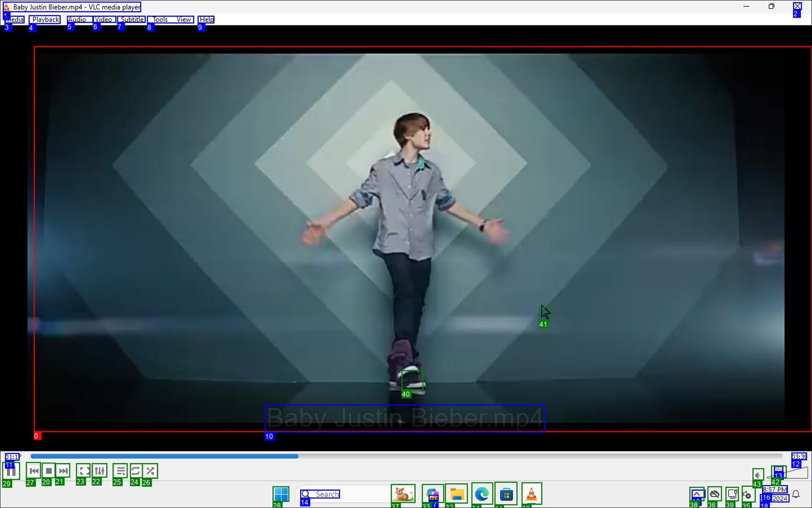812x508 pixels.
Task: Pause the video playback
Action: [11, 471]
